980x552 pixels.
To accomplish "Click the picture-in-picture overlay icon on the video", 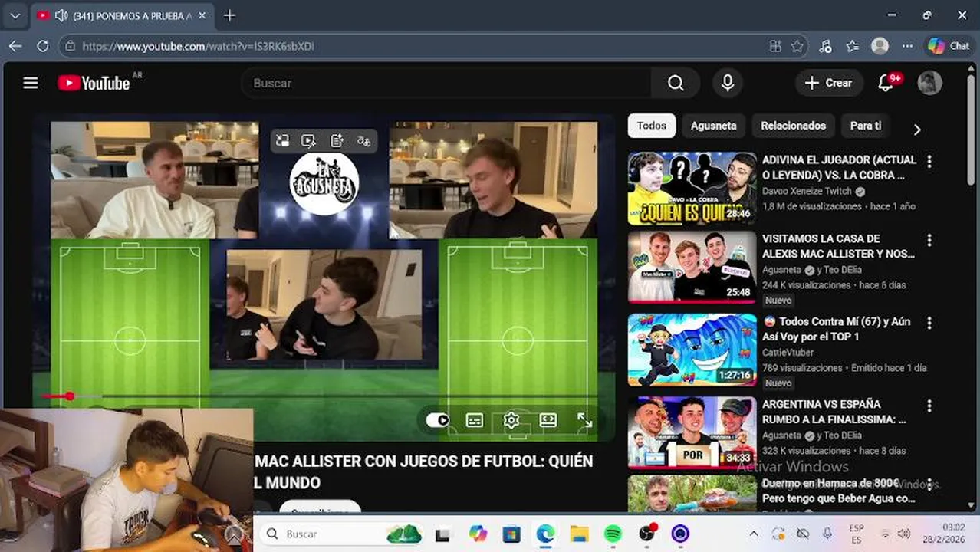I will [283, 140].
